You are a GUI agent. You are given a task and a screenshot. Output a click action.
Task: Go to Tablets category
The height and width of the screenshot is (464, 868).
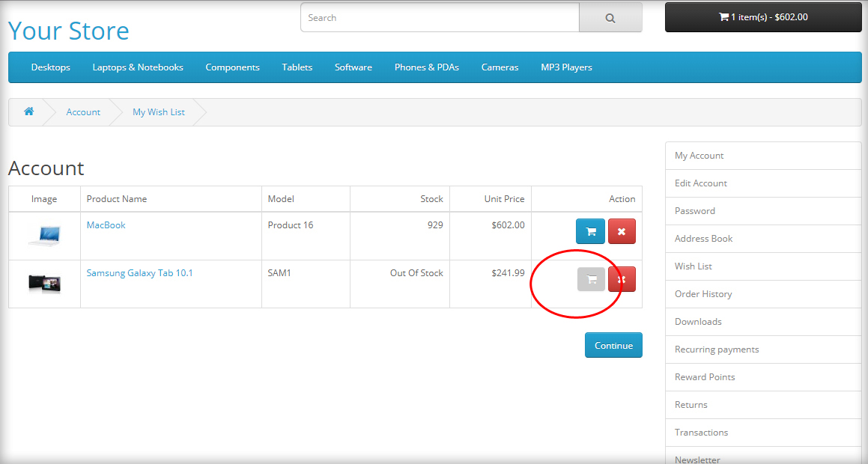(297, 67)
